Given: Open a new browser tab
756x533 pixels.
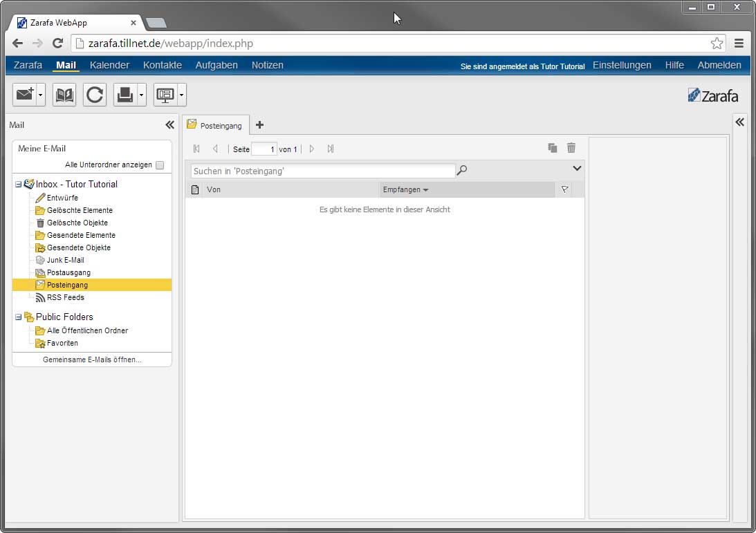Looking at the screenshot, I should pyautogui.click(x=156, y=23).
